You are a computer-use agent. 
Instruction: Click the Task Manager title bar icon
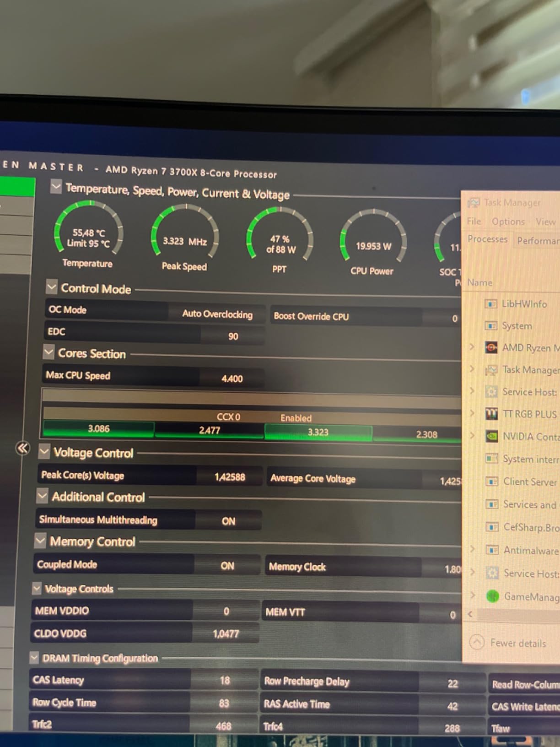pyautogui.click(x=474, y=202)
